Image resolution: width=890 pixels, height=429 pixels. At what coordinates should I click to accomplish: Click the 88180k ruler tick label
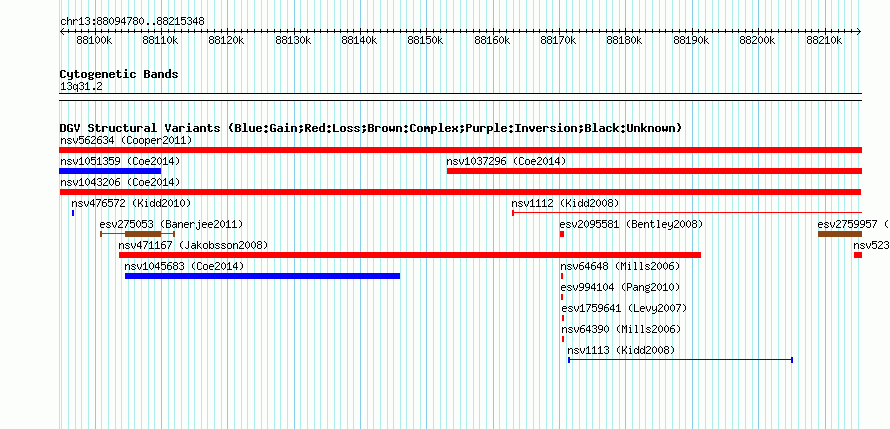pos(624,40)
